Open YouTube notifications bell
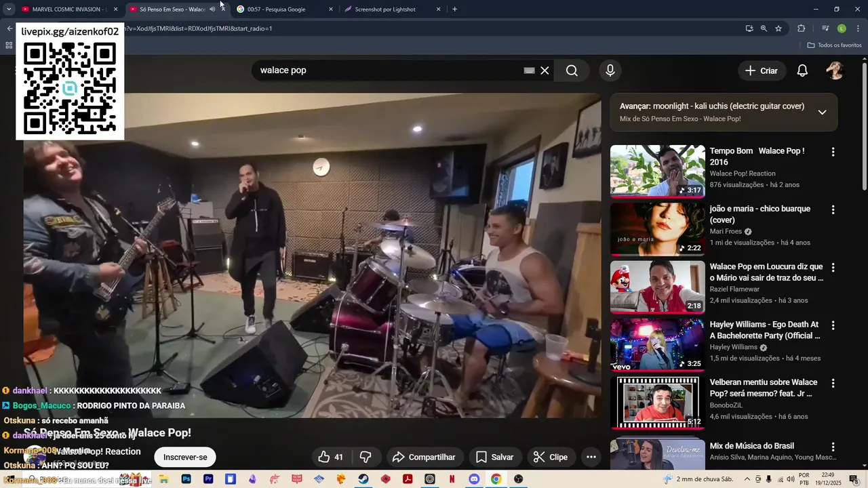Viewport: 868px width, 488px height. (802, 70)
